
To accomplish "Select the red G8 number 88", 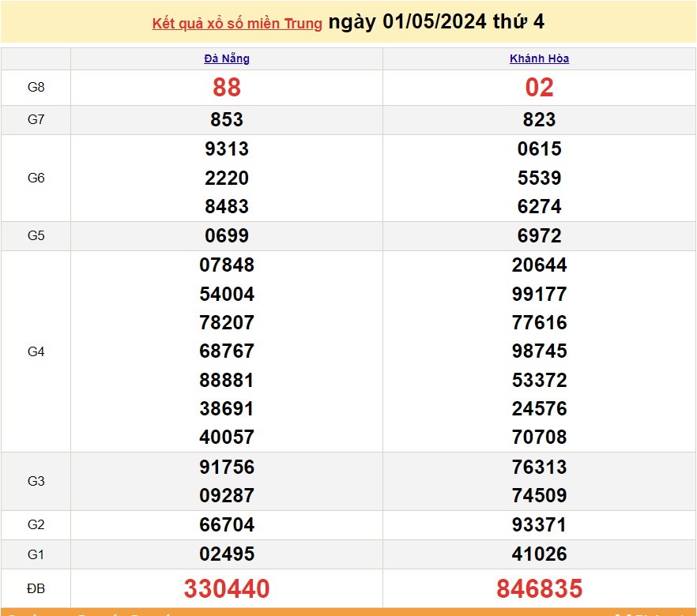I will point(227,87).
